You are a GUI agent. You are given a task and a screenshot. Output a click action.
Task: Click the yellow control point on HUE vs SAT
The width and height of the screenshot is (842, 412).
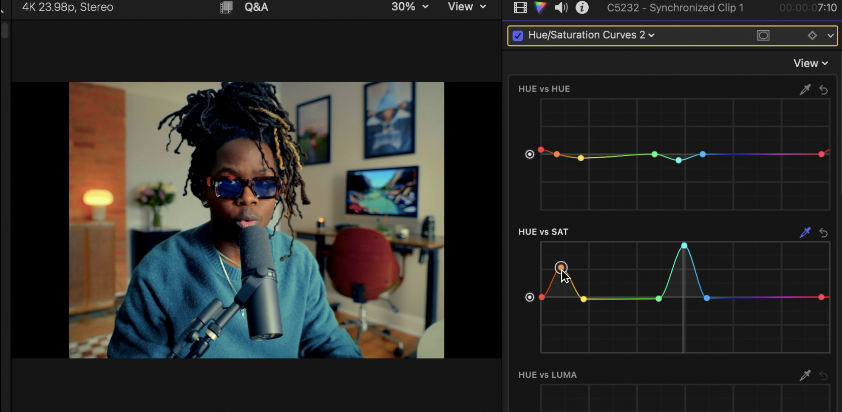(x=584, y=299)
